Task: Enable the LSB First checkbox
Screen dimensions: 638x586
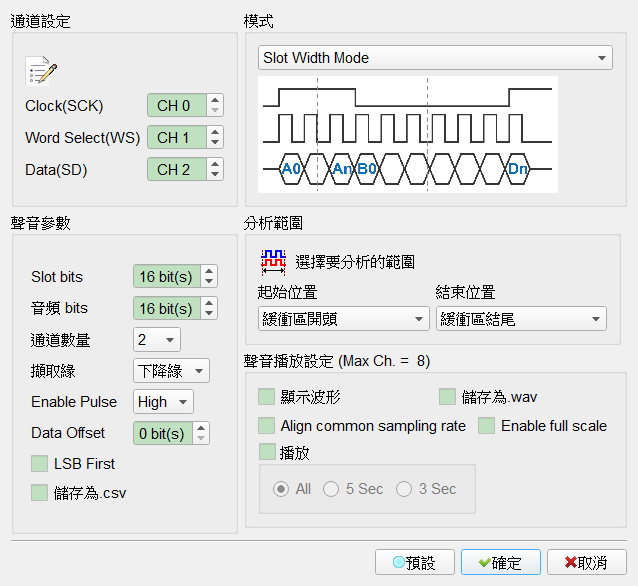Action: [x=39, y=464]
